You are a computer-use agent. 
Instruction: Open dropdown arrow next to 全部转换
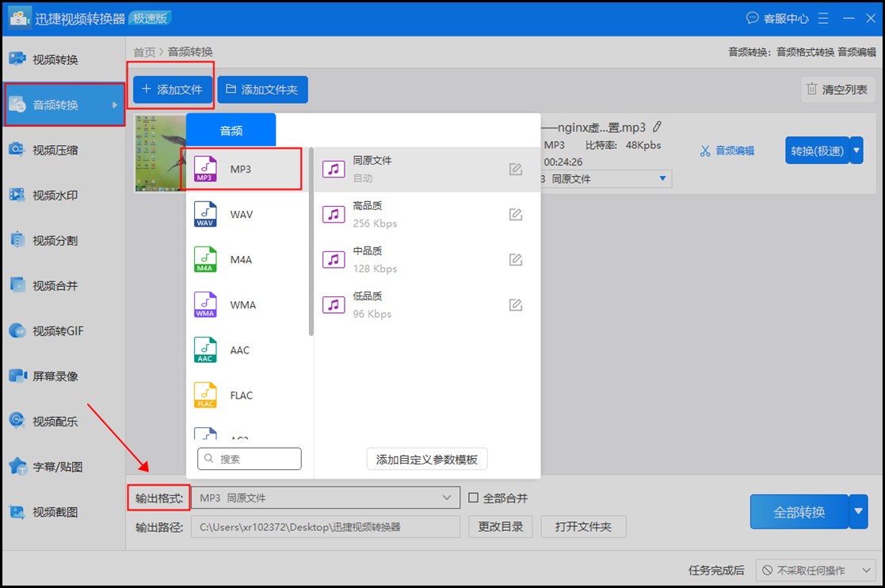(x=858, y=512)
